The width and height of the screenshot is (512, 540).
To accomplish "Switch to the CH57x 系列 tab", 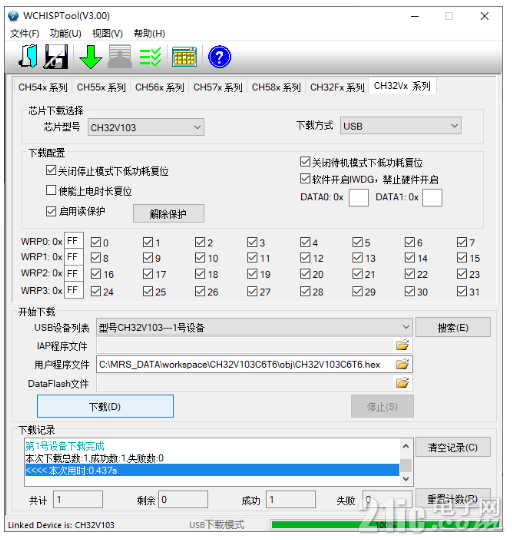I will [218, 87].
